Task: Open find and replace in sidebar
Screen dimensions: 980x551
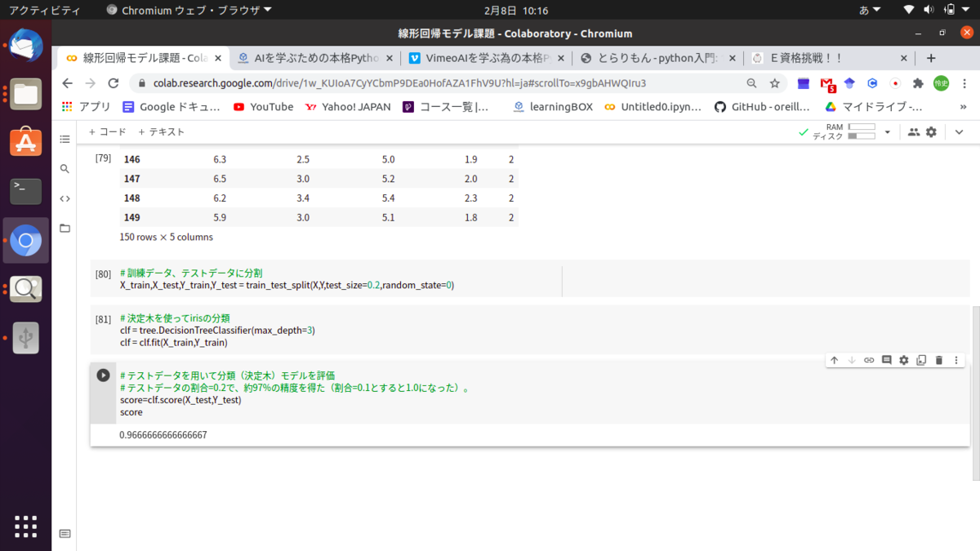Action: tap(65, 169)
